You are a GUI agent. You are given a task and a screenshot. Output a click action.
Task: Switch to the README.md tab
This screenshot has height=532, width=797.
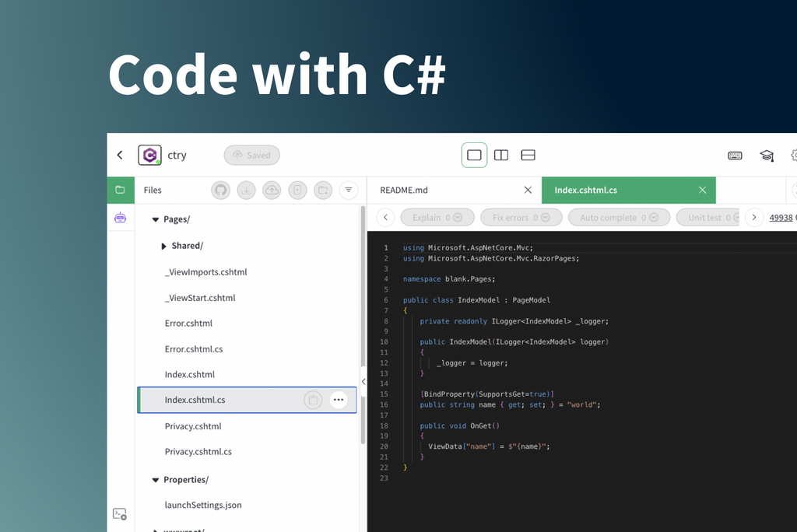[x=404, y=190]
